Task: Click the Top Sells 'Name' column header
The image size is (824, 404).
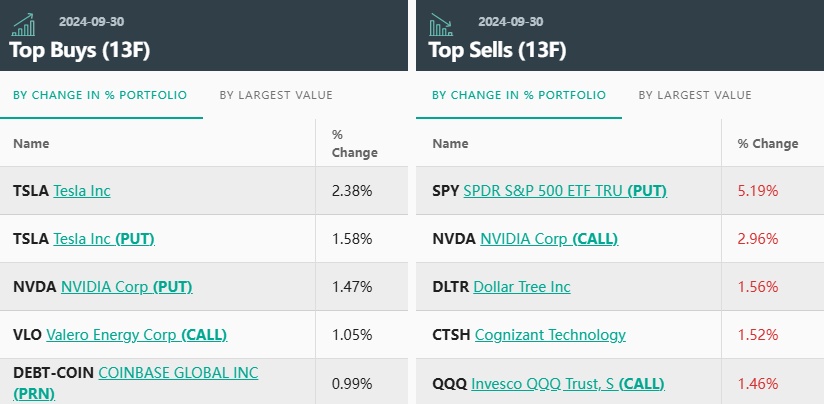Action: click(450, 143)
